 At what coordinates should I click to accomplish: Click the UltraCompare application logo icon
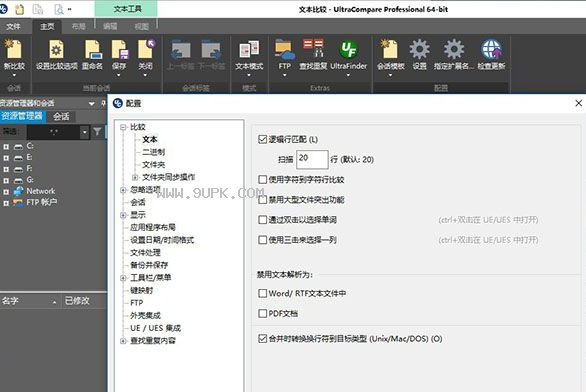pos(3,9)
